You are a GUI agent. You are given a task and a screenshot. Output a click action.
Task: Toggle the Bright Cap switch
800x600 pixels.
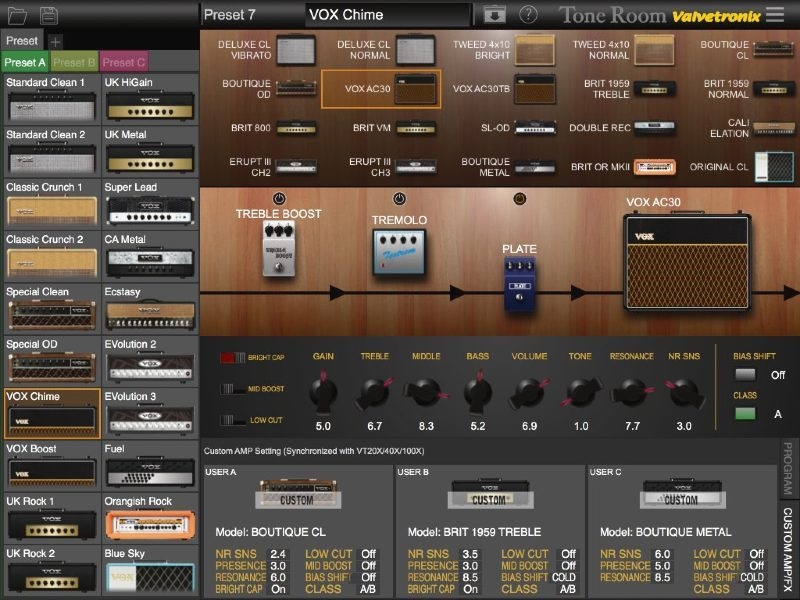233,357
